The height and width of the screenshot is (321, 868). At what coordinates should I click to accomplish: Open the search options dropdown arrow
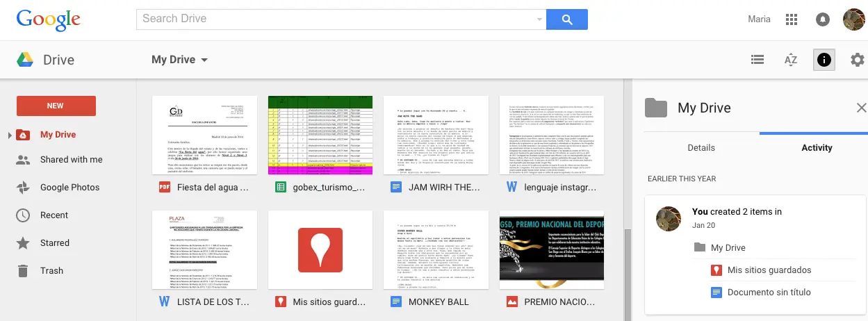pyautogui.click(x=540, y=19)
